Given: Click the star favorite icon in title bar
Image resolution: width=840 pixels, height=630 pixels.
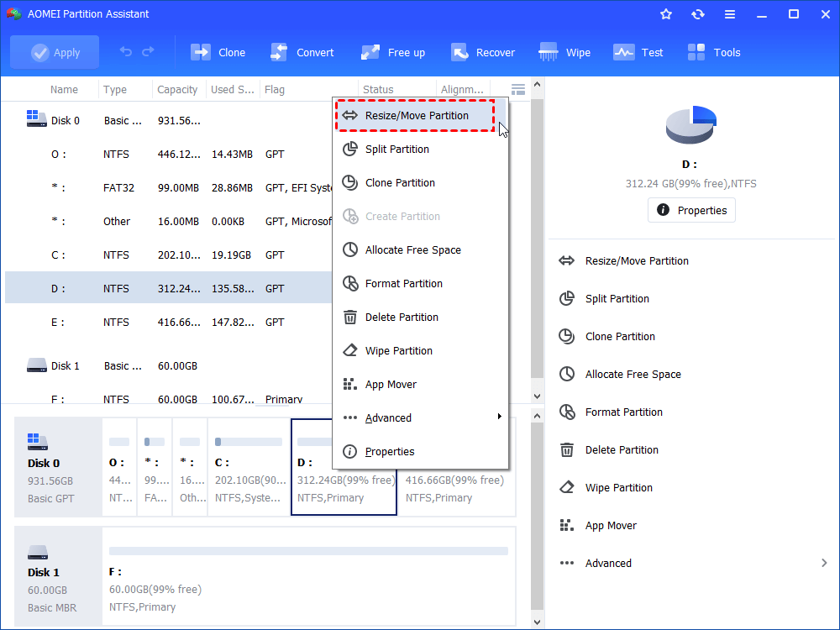Looking at the screenshot, I should click(666, 14).
